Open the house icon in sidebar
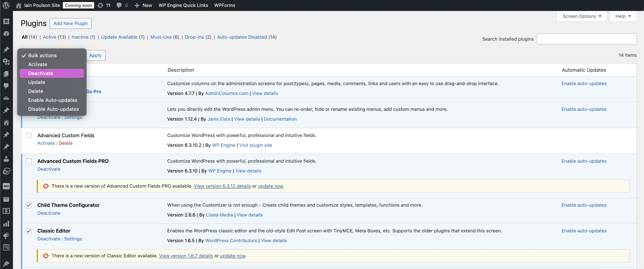 (x=6, y=122)
